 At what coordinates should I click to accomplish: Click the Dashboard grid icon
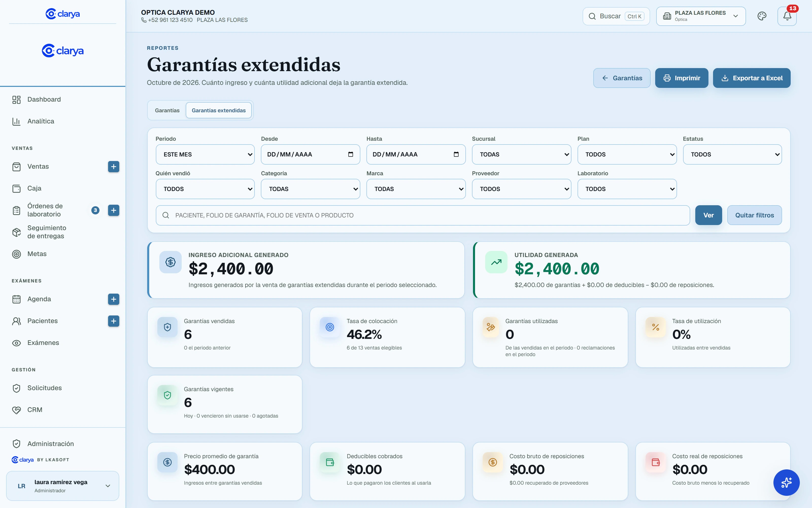pos(16,100)
